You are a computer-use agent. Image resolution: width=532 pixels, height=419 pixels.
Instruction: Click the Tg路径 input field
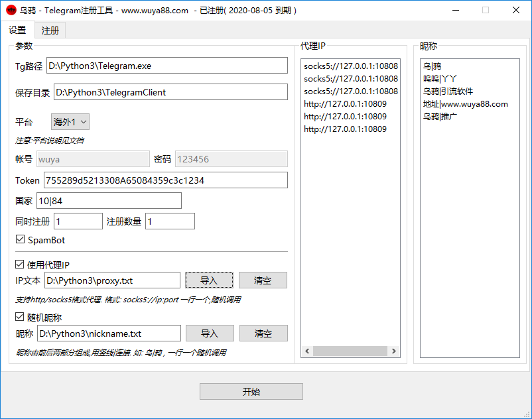pyautogui.click(x=167, y=66)
